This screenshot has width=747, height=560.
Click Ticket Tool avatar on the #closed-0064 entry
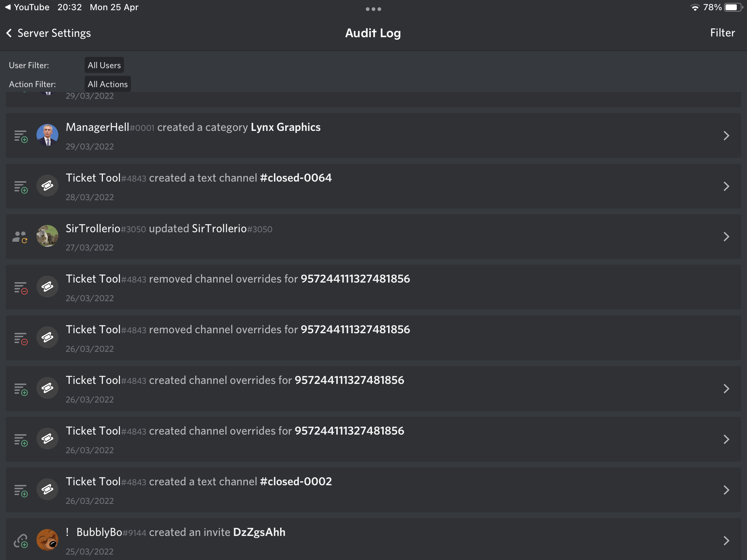click(47, 186)
